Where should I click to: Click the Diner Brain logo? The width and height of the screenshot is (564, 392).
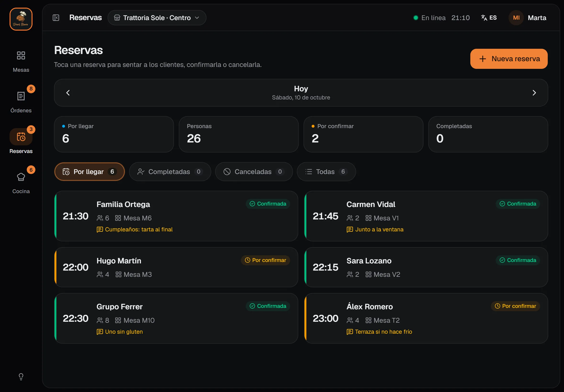click(21, 19)
